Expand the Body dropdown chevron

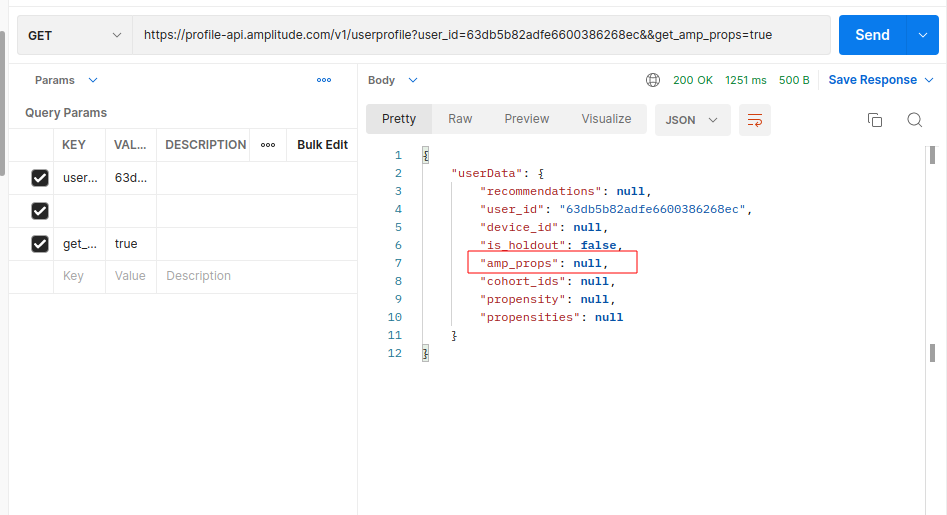tap(413, 80)
